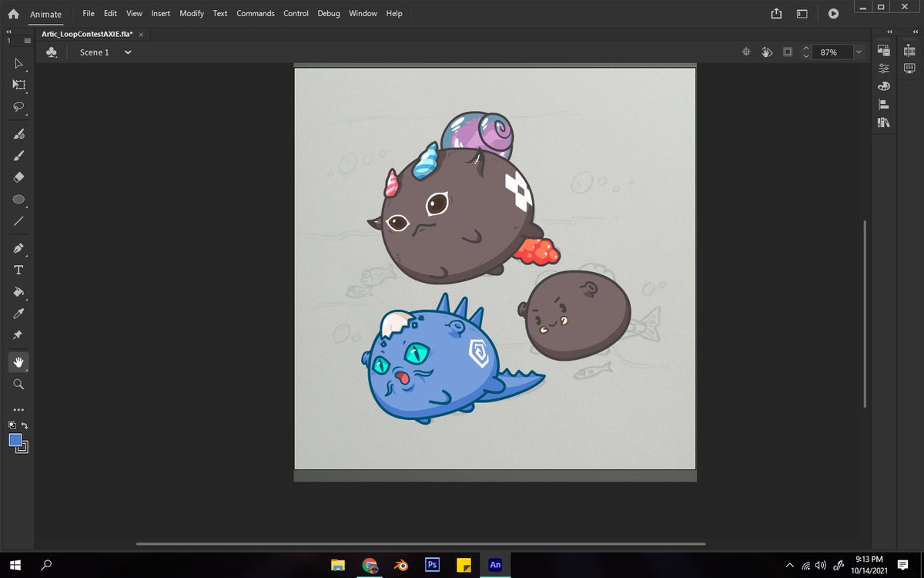Select the Oval shape tool
Screen dimensions: 924x578
click(x=19, y=200)
